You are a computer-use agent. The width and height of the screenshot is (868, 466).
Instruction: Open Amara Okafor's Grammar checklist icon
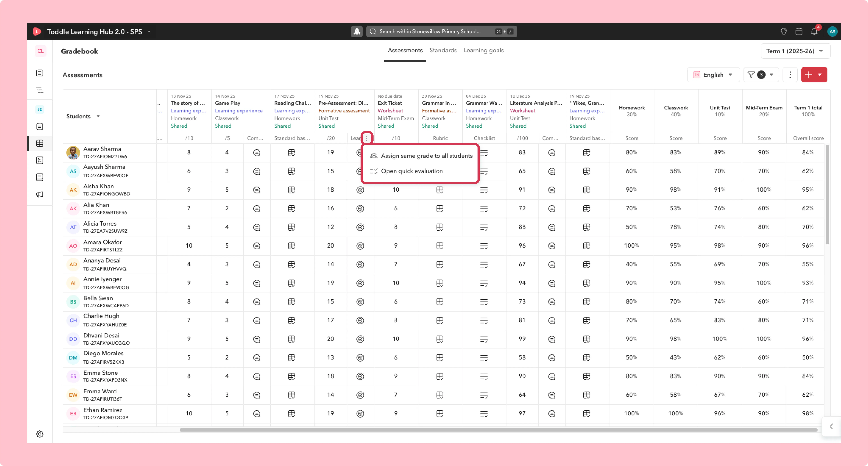click(x=484, y=246)
